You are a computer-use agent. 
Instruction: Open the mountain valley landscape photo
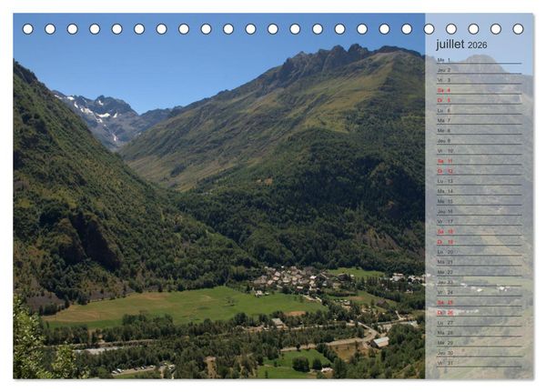pos(219,196)
